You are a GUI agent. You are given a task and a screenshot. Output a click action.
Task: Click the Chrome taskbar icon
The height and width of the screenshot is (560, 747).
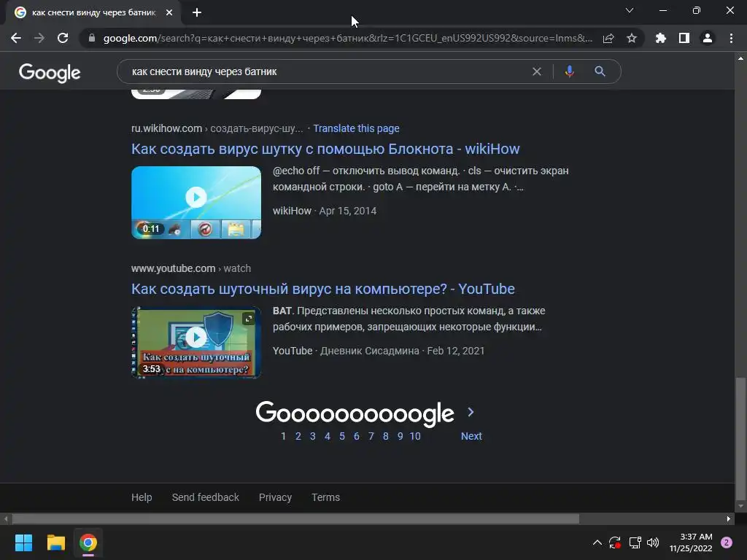click(x=88, y=542)
